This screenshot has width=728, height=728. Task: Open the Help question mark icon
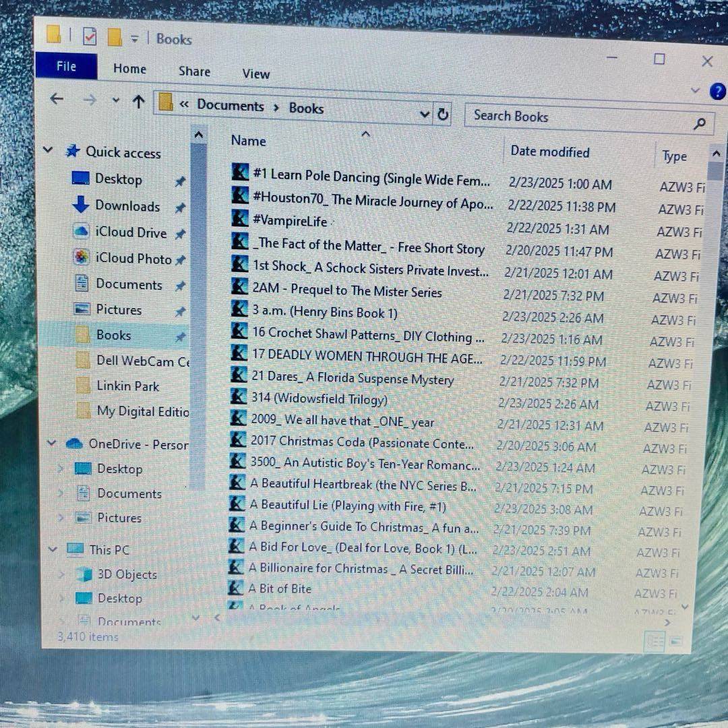[x=718, y=92]
